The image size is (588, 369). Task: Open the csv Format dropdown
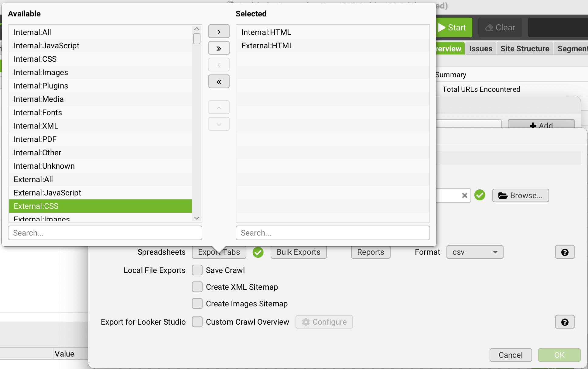(x=474, y=252)
